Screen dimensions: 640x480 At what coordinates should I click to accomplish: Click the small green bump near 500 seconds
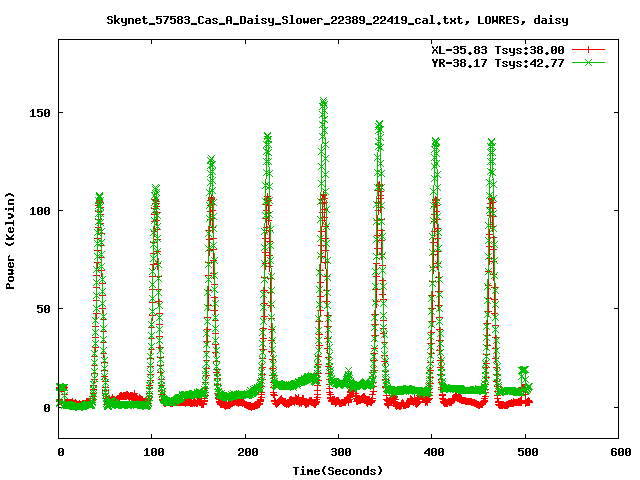click(x=523, y=370)
